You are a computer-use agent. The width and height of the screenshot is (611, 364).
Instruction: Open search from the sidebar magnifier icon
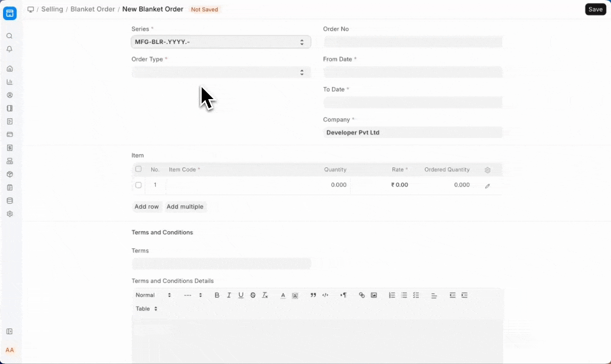10,36
